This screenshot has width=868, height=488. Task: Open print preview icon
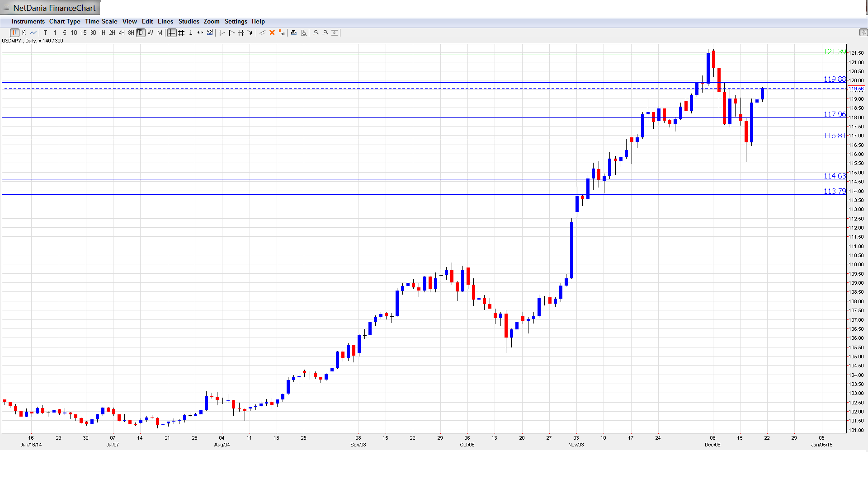[x=304, y=33]
